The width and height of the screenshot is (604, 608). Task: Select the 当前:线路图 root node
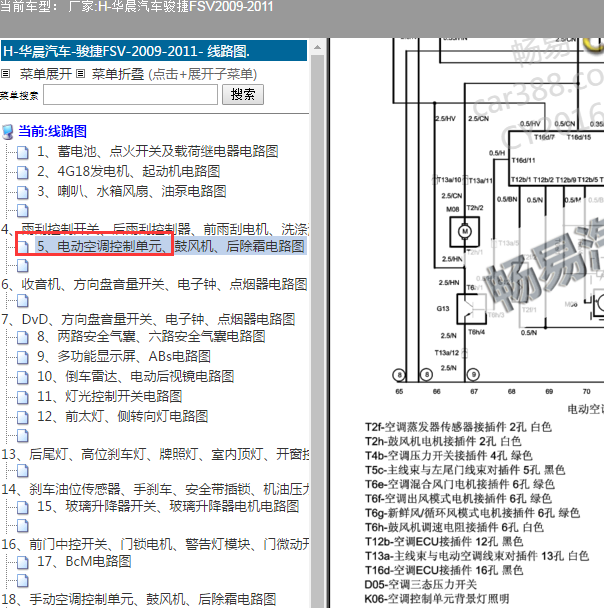point(53,131)
